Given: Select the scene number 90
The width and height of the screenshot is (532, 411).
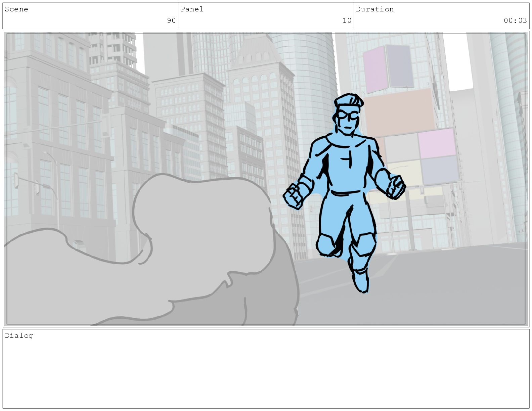Looking at the screenshot, I should [171, 20].
